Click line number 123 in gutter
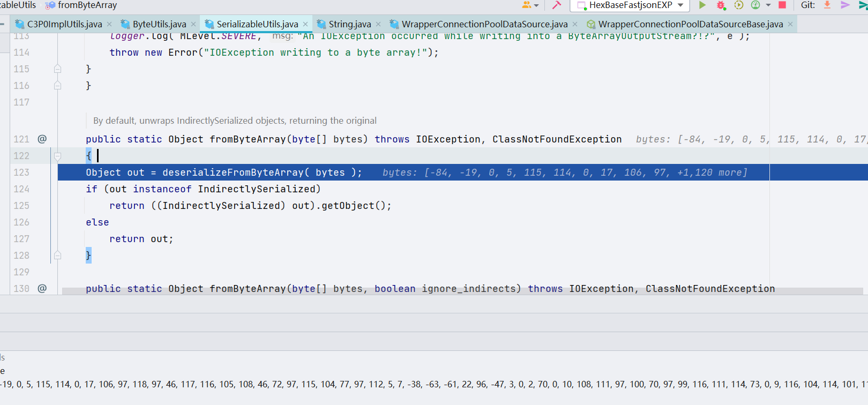 click(x=21, y=172)
